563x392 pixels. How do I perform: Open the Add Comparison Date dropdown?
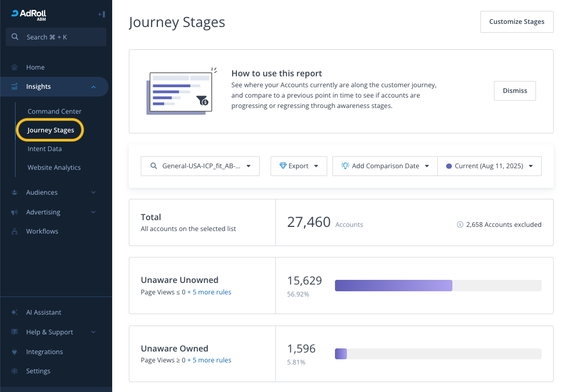(x=385, y=166)
